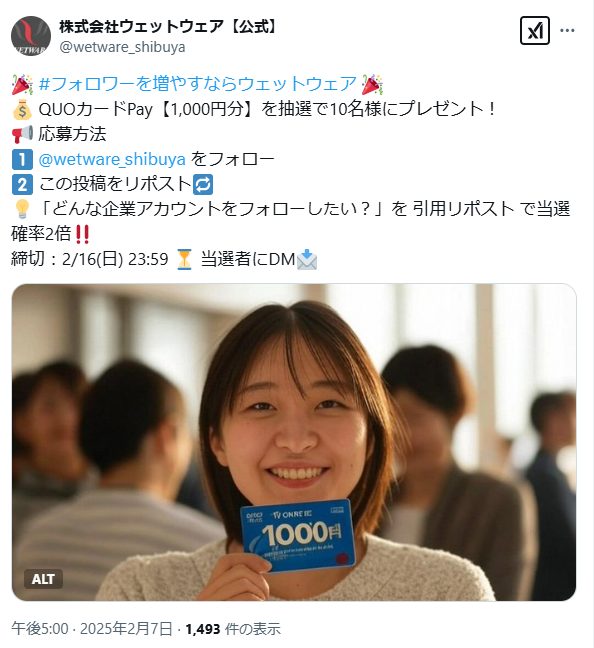Click the repost arrows emoji after リポスト
Viewport: 594px width, 648px height.
click(203, 184)
